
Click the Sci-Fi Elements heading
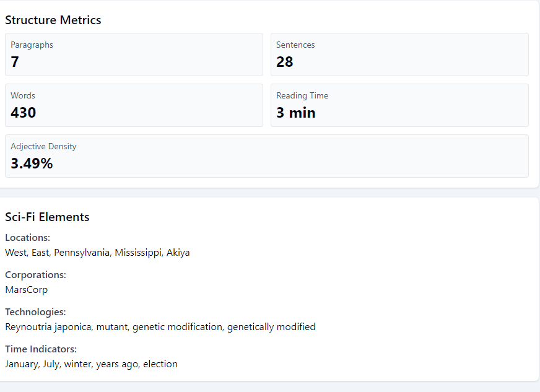click(47, 217)
